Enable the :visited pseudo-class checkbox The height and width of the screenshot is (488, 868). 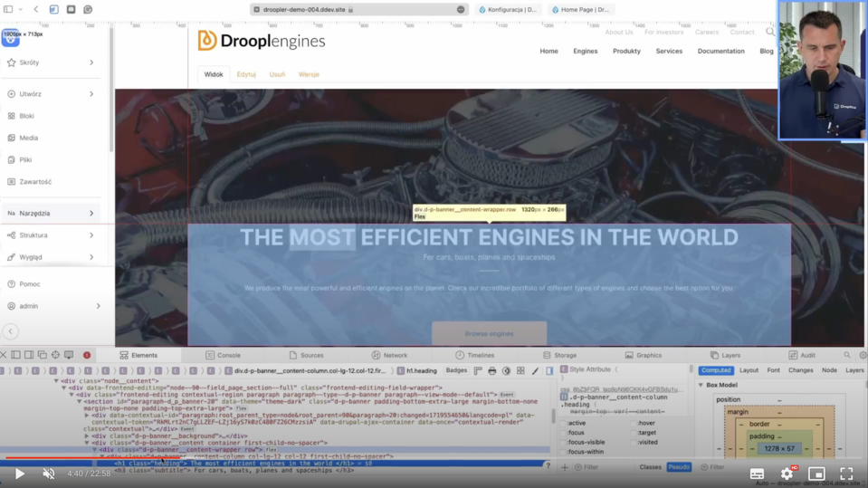[x=634, y=443]
